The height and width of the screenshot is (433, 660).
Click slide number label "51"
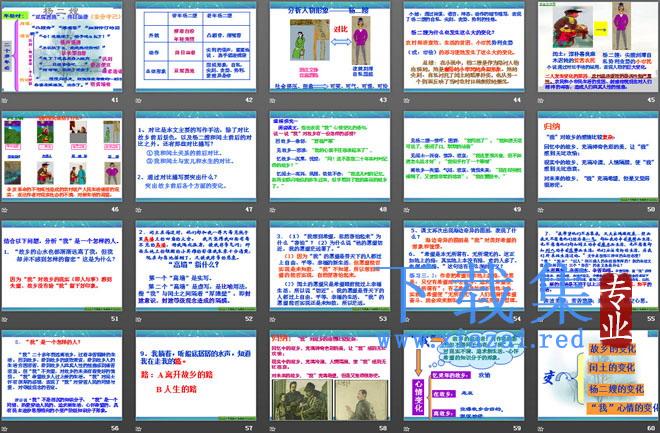(115, 319)
